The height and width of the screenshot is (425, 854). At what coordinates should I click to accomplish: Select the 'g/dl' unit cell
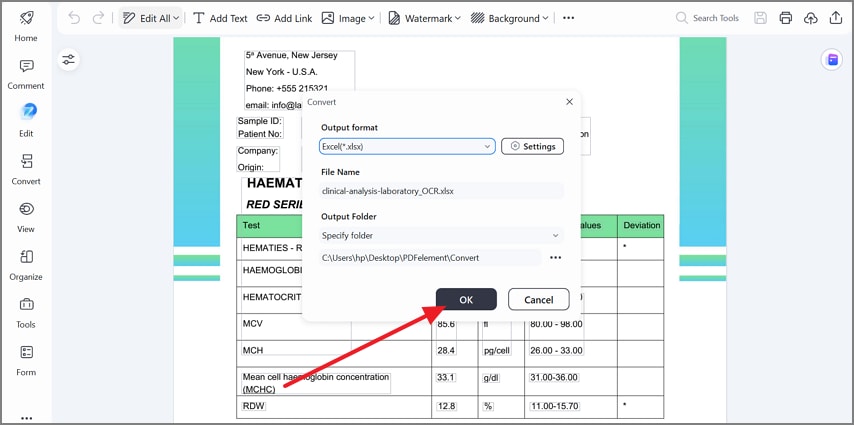point(491,377)
